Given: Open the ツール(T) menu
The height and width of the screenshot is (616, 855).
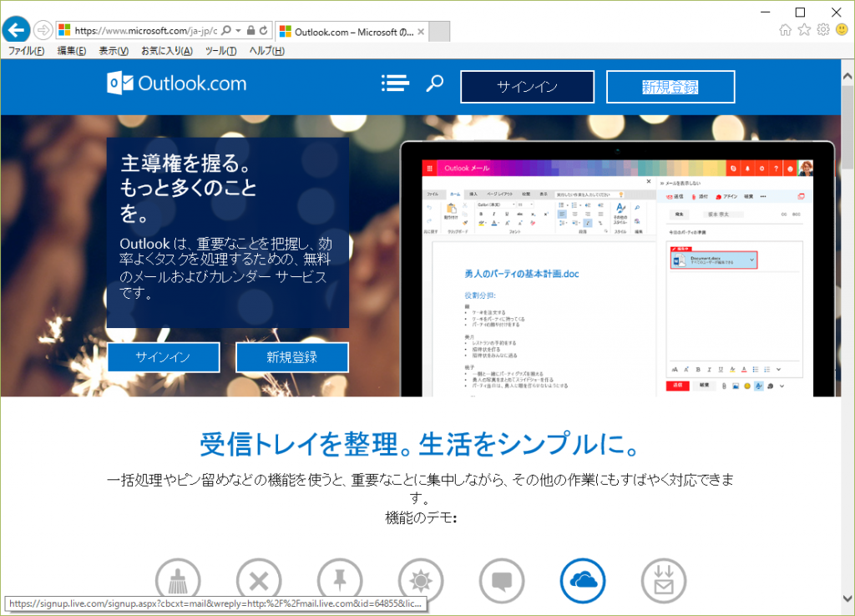Looking at the screenshot, I should point(220,51).
